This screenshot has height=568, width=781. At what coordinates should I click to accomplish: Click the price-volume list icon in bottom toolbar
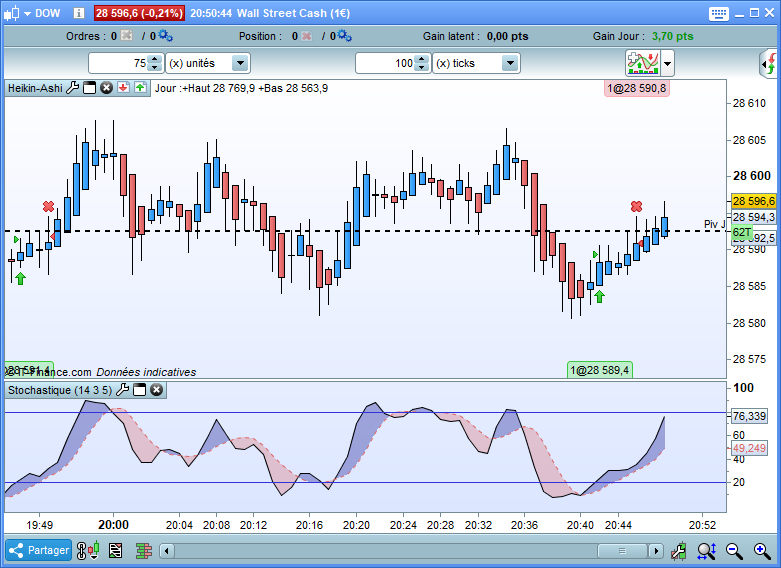(x=116, y=551)
